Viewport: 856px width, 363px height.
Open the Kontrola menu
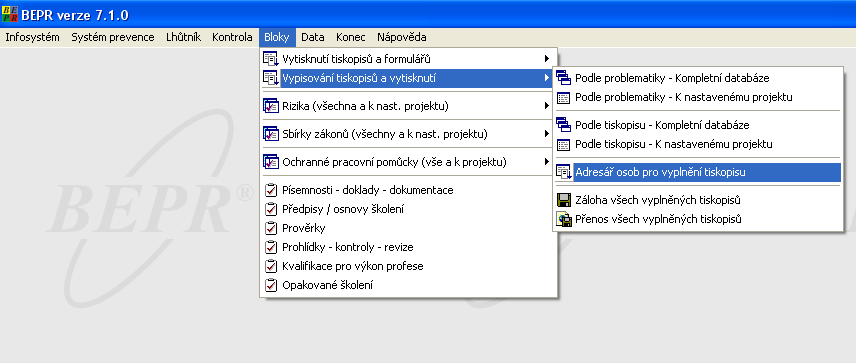(233, 38)
